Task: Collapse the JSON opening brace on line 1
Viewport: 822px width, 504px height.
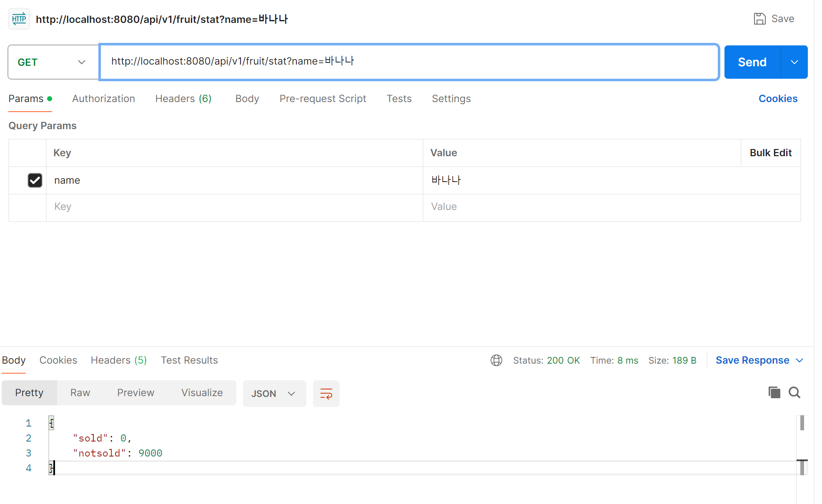Action: 51,423
